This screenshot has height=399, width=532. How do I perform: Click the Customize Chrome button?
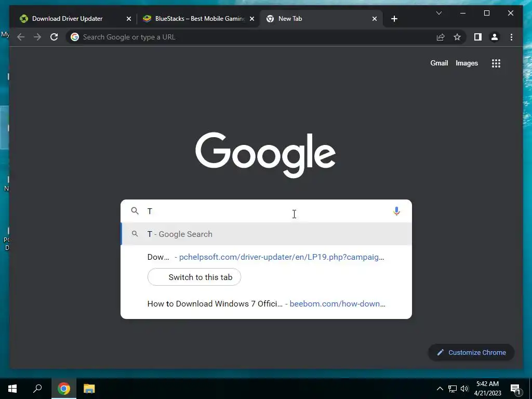click(x=471, y=353)
